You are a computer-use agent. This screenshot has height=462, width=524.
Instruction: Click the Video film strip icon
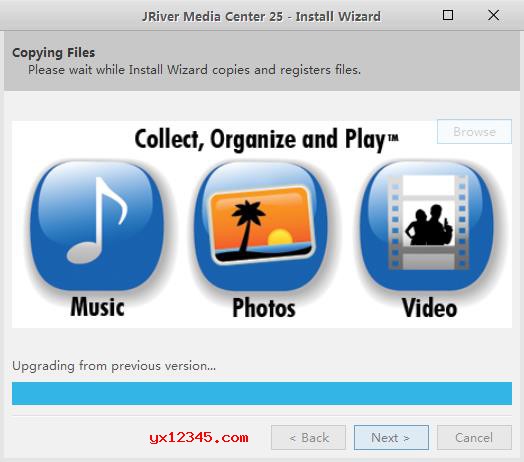tap(427, 225)
